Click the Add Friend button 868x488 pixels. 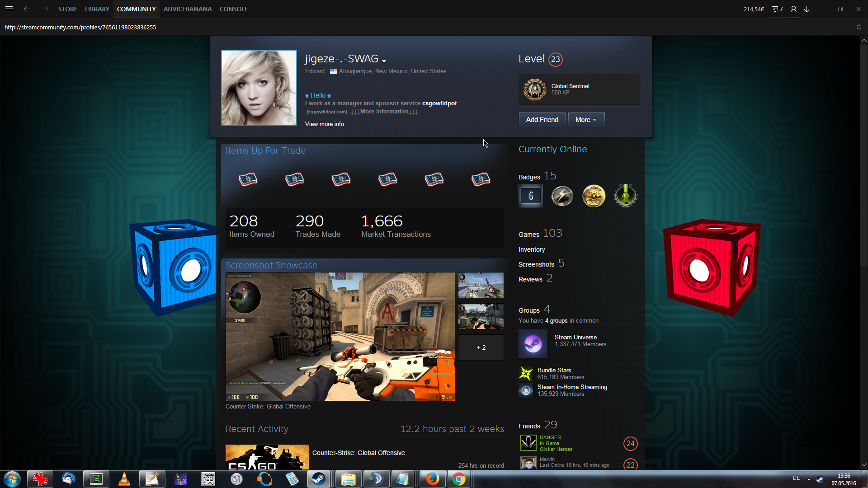tap(542, 120)
